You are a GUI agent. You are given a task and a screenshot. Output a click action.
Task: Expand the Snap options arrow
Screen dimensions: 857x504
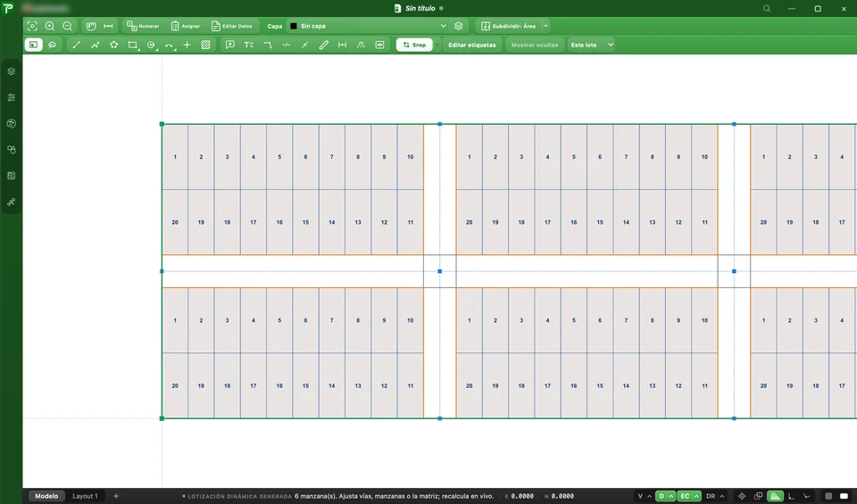437,45
